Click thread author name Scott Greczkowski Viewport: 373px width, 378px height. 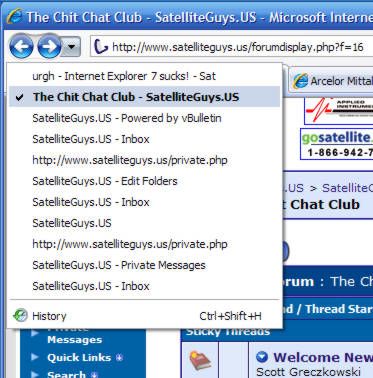point(308,372)
